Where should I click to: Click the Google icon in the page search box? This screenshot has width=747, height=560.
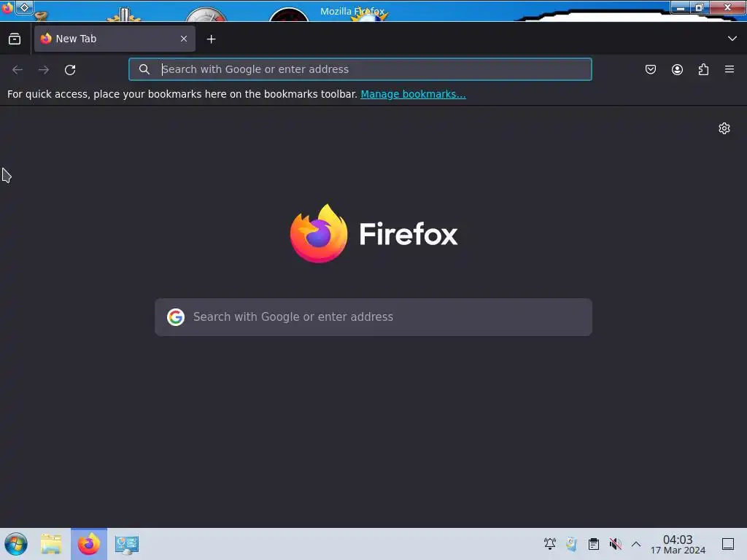click(176, 317)
